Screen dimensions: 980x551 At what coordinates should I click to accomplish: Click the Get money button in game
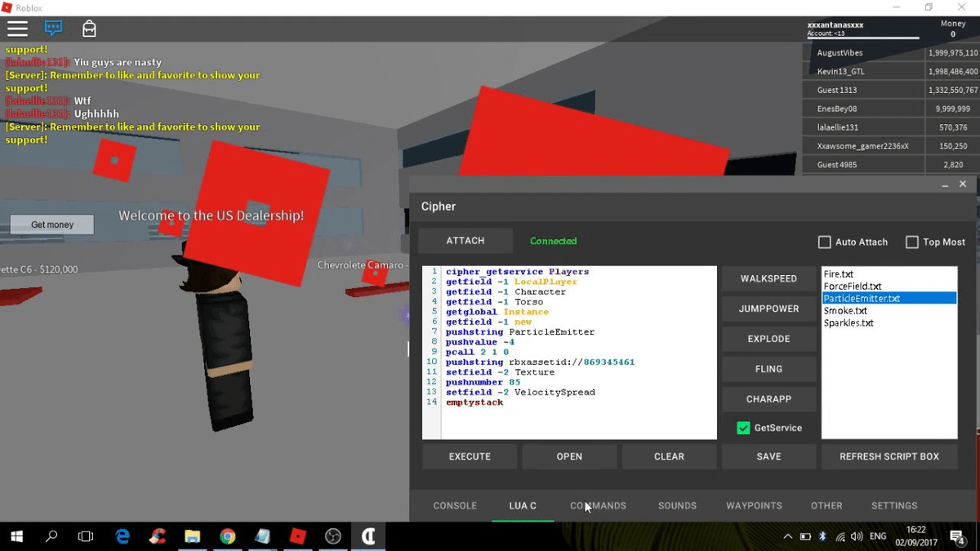52,224
